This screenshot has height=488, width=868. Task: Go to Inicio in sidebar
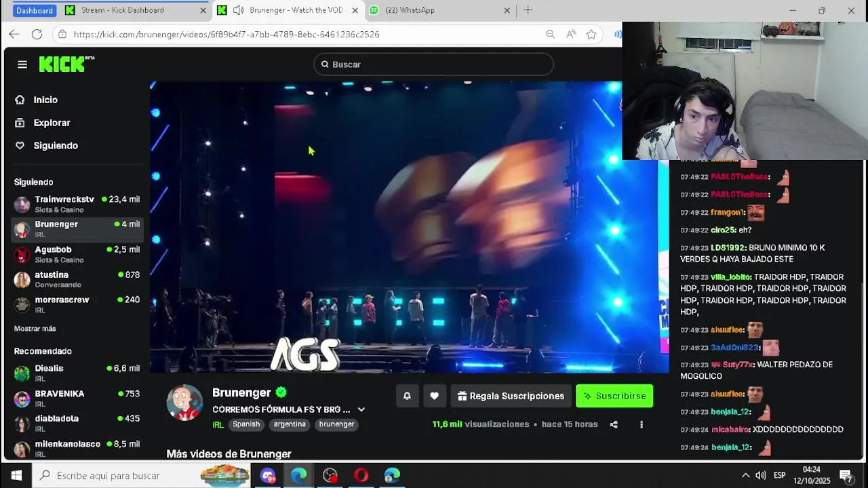tap(45, 100)
